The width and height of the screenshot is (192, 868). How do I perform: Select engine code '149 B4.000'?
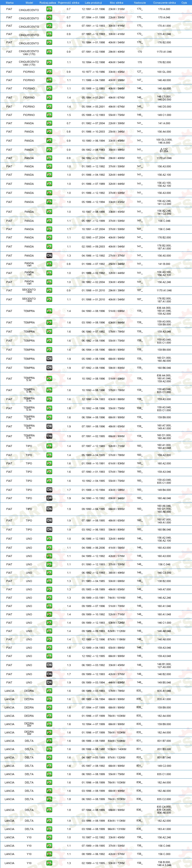pyautogui.click(x=164, y=490)
